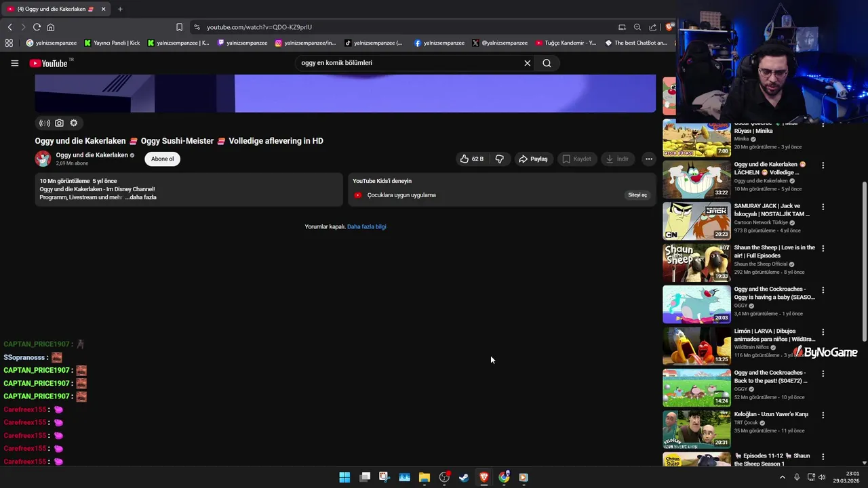Open the Tuğçe Kandemir YouTube bookmark

[x=566, y=43]
